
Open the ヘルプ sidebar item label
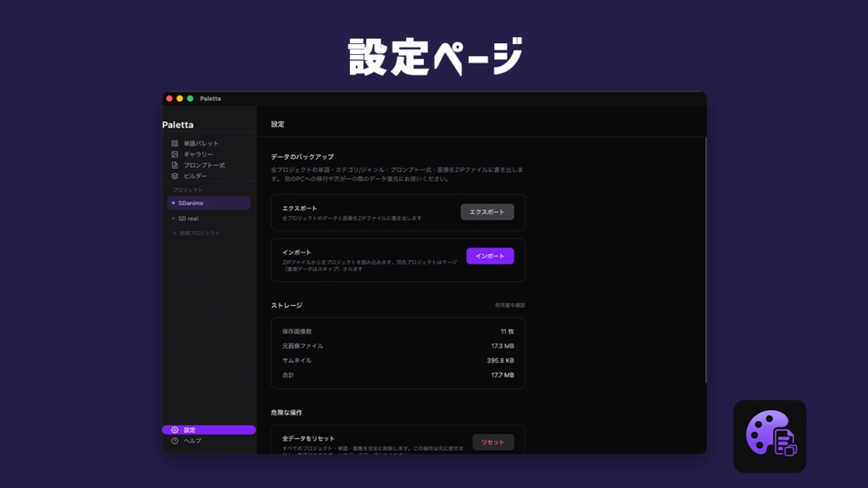[x=192, y=441]
